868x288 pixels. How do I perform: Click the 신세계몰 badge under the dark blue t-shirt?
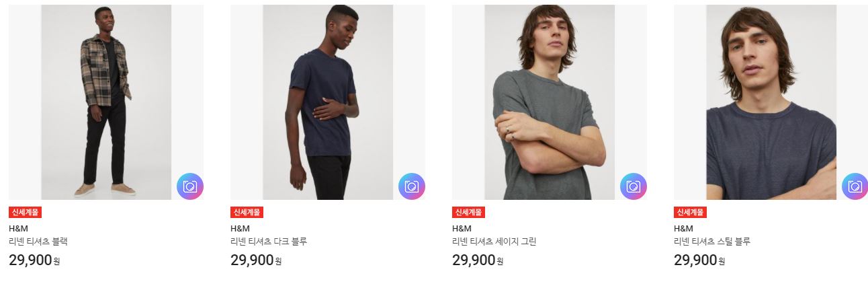[247, 212]
